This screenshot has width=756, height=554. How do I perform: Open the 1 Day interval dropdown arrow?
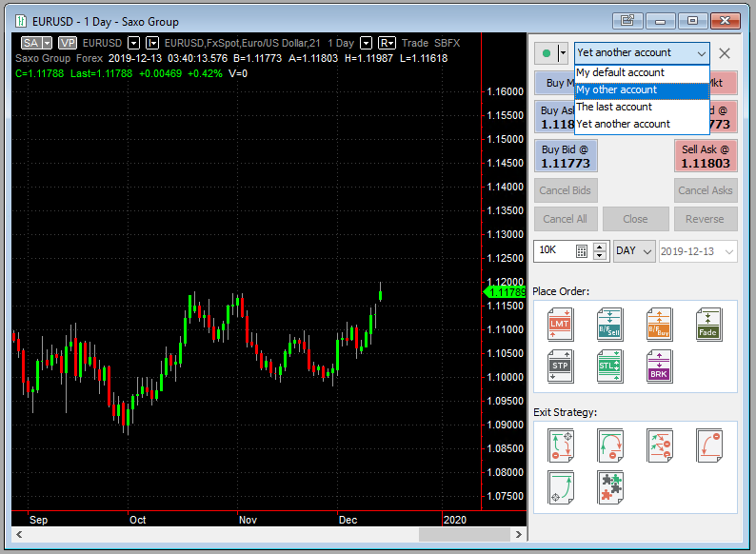tap(366, 43)
